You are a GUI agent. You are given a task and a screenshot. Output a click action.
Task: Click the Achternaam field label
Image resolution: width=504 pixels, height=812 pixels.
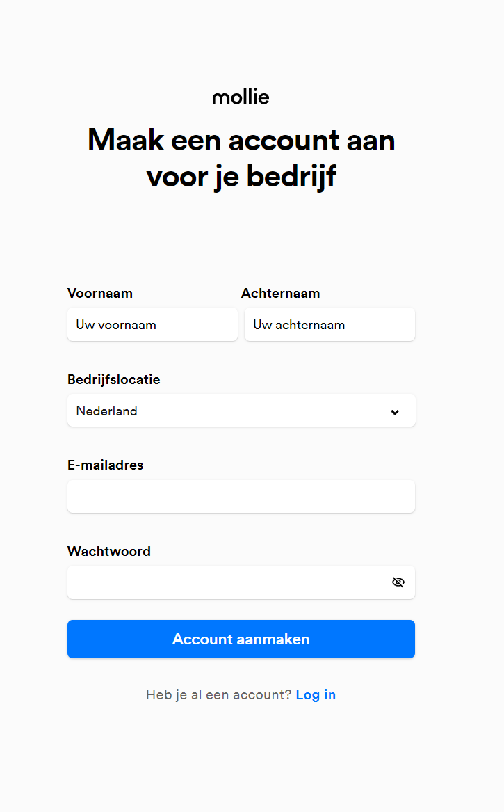pos(280,293)
